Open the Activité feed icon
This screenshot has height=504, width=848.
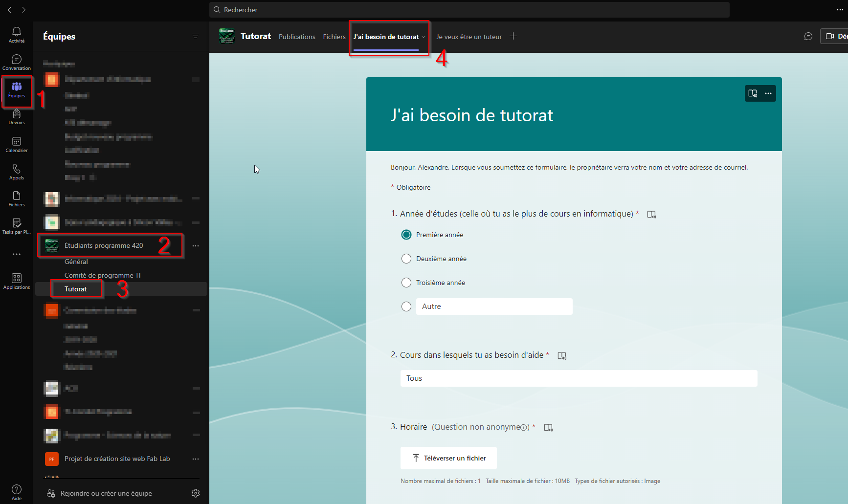[x=16, y=35]
